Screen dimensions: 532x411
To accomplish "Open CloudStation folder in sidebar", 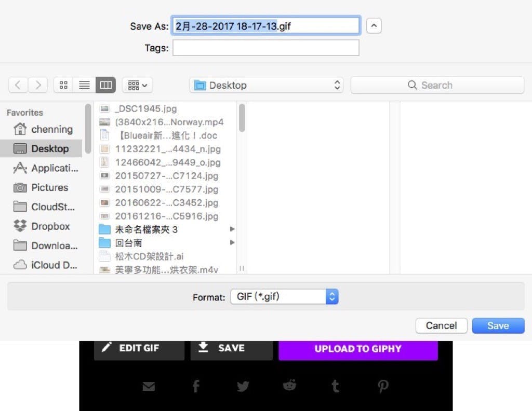I will coord(44,207).
